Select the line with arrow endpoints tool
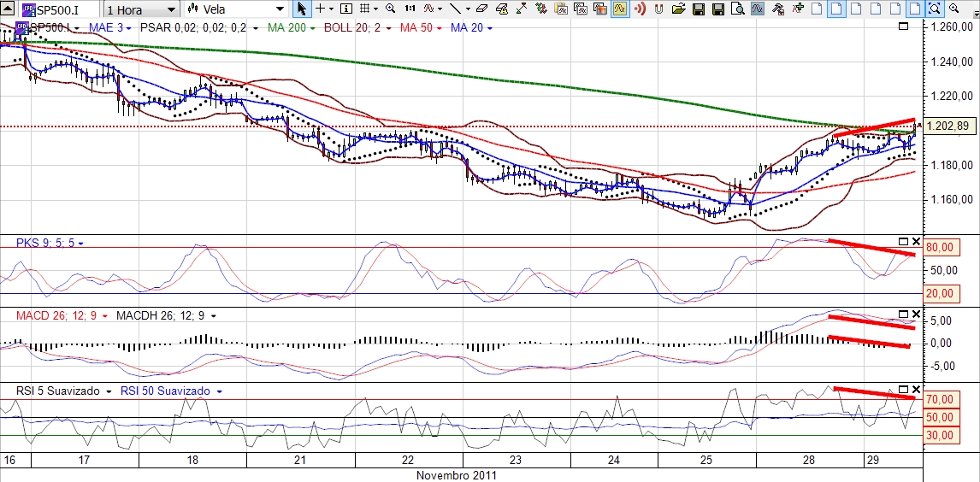980x482 pixels. tap(522, 9)
